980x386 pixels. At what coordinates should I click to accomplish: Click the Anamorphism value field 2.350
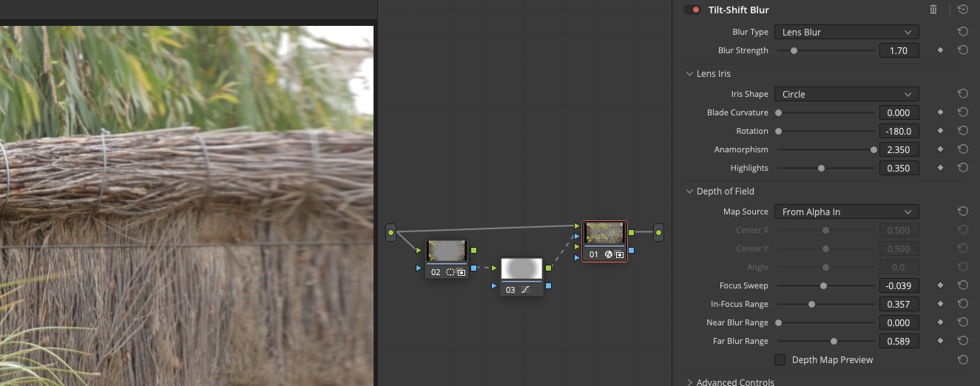click(x=899, y=149)
